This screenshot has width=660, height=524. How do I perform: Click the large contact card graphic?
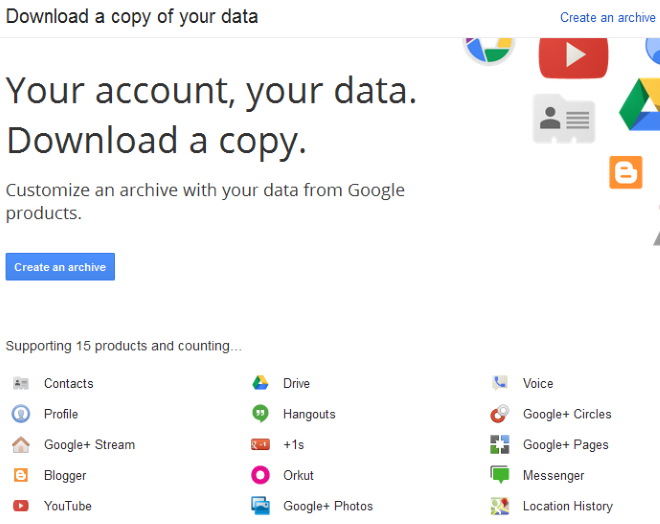pos(563,119)
